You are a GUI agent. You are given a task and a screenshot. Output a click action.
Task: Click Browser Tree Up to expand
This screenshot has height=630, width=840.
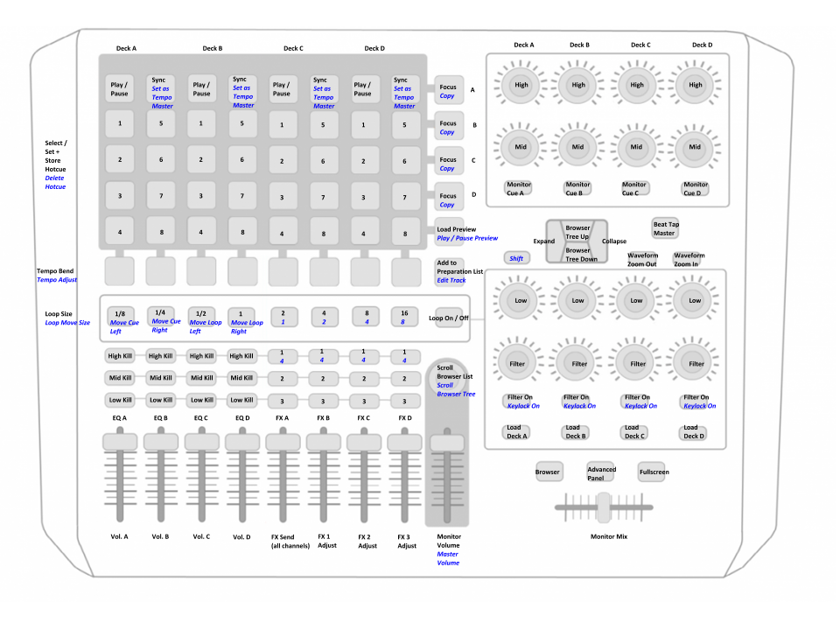577,231
